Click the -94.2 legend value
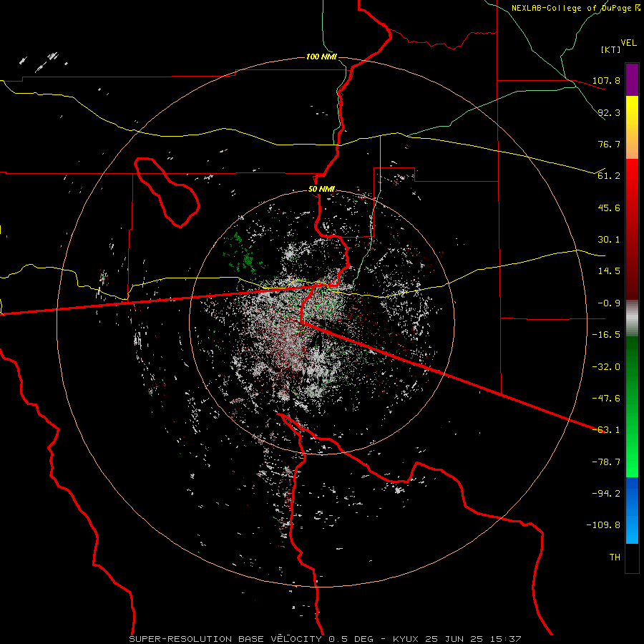 point(606,494)
